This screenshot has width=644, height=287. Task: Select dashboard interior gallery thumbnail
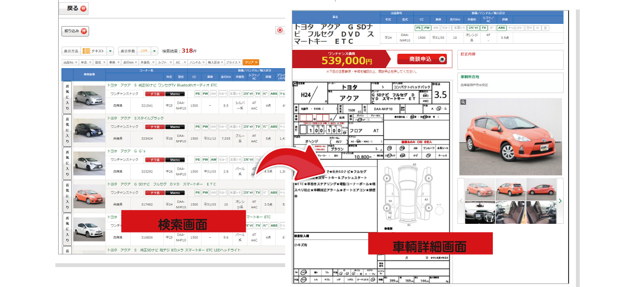[x=480, y=212]
